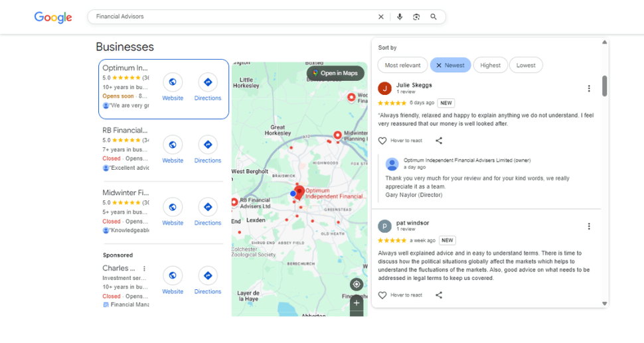Viewport: 644px width, 343px height.
Task: Click pat windsor reviewer name
Action: pos(413,223)
